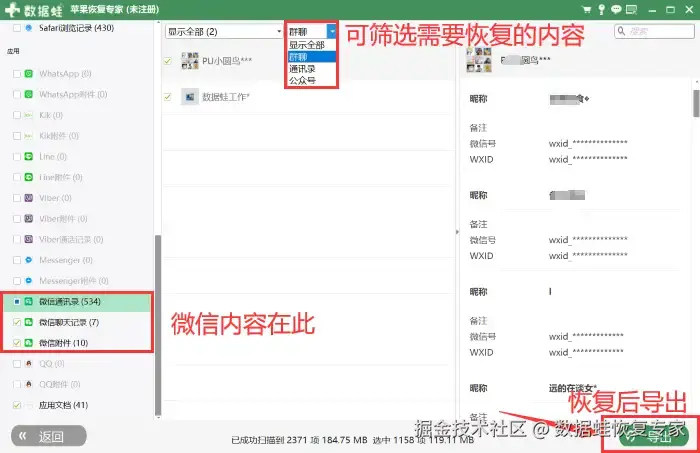Click the 应用文档 (41) label

(63, 405)
